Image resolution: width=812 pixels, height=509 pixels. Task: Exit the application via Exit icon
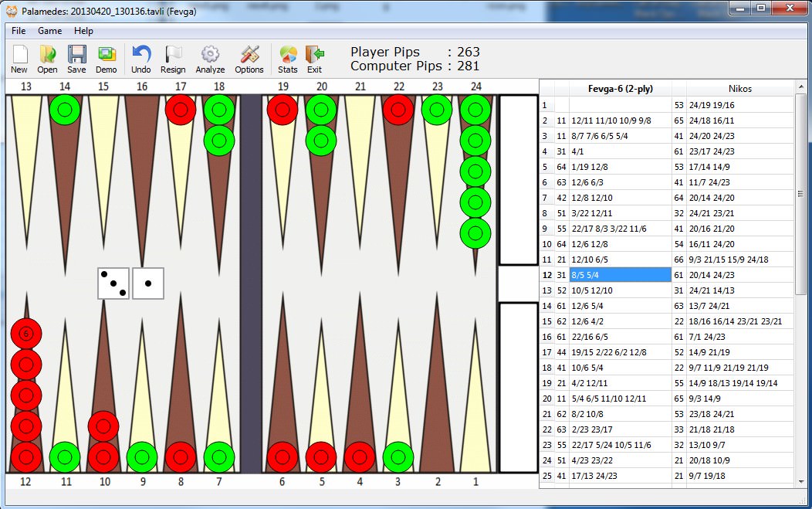(x=314, y=59)
